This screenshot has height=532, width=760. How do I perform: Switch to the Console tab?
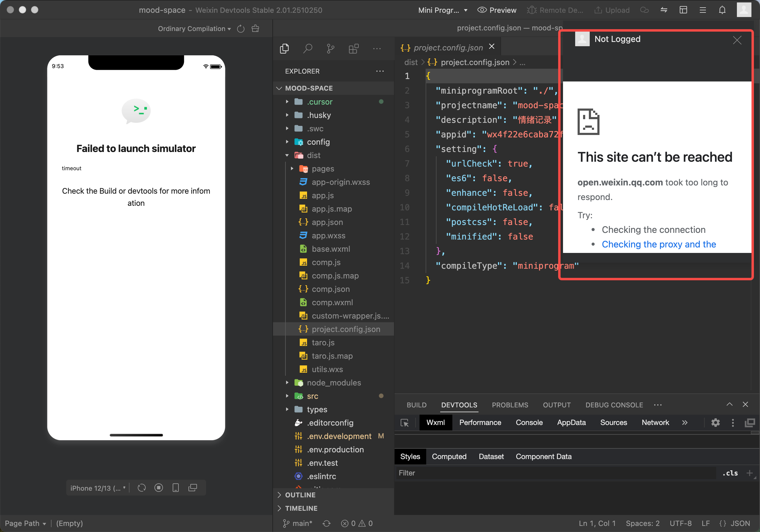pos(529,423)
